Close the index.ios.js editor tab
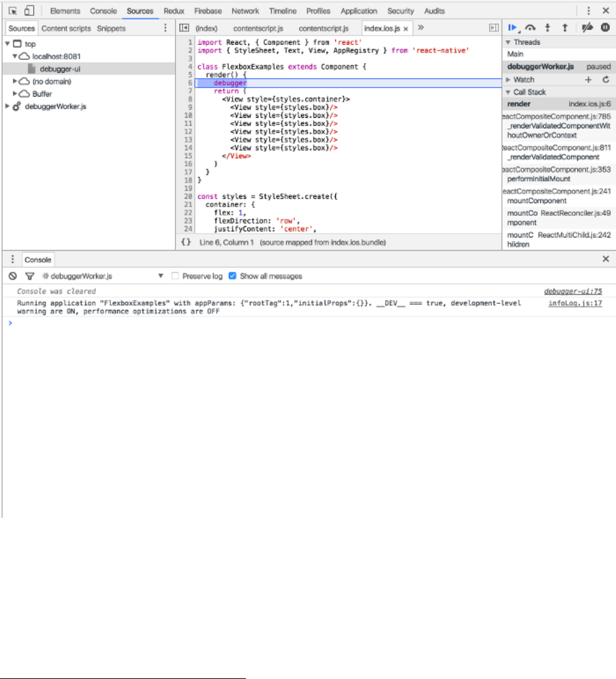Viewport: 616px width, 679px height. [x=406, y=29]
